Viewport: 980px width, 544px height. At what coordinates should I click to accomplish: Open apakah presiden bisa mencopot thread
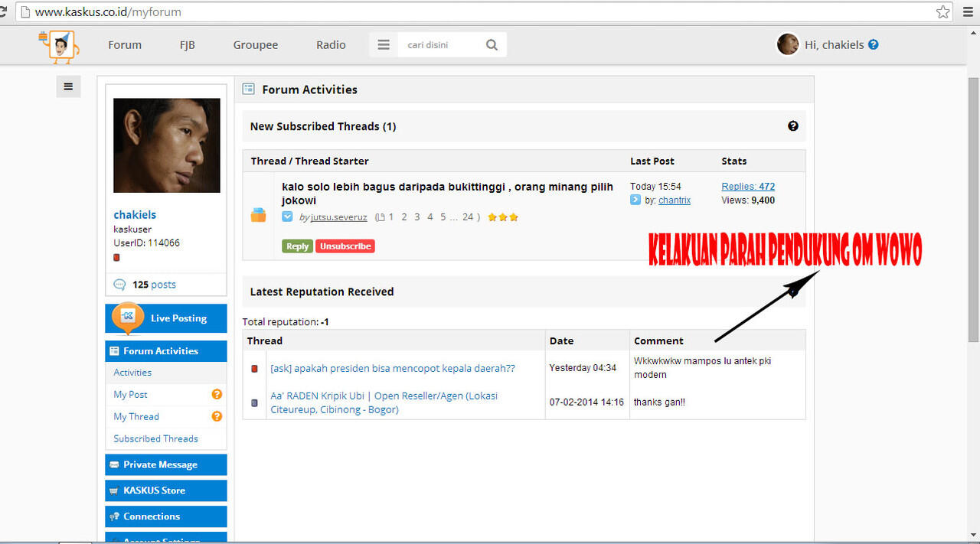pos(393,369)
